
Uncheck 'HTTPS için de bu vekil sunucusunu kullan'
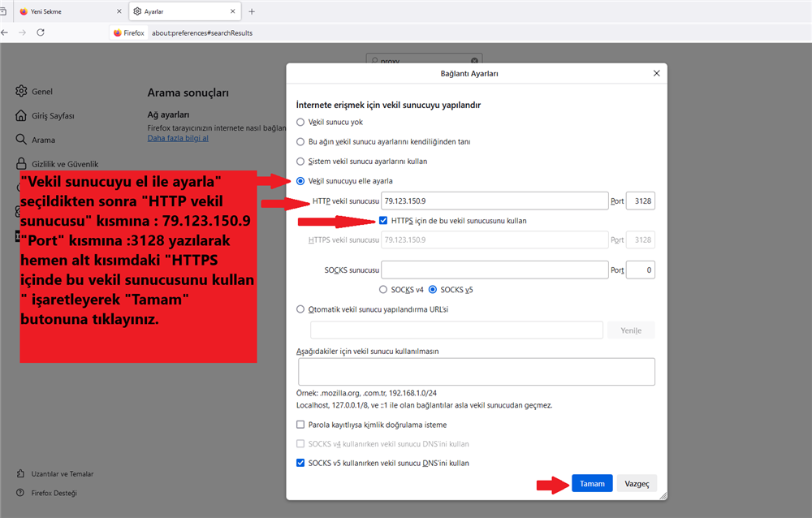point(383,221)
